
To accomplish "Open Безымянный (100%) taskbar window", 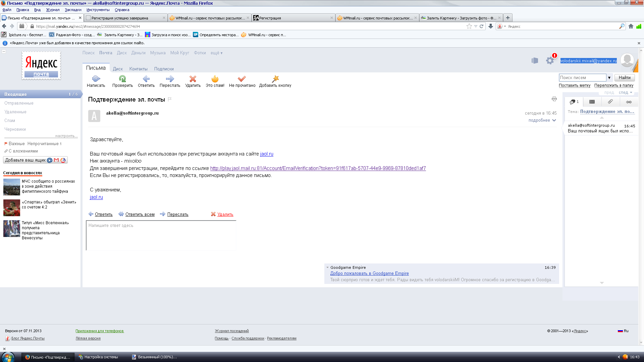I will [x=154, y=357].
